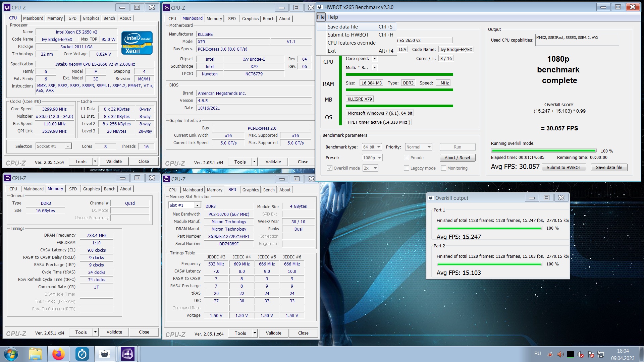Open the network connection tray icon

click(601, 354)
